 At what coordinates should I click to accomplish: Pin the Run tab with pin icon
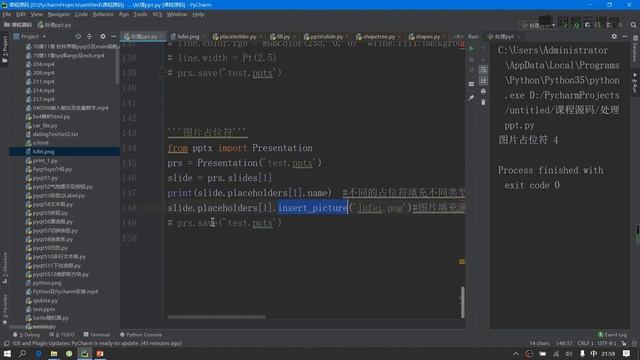(471, 98)
